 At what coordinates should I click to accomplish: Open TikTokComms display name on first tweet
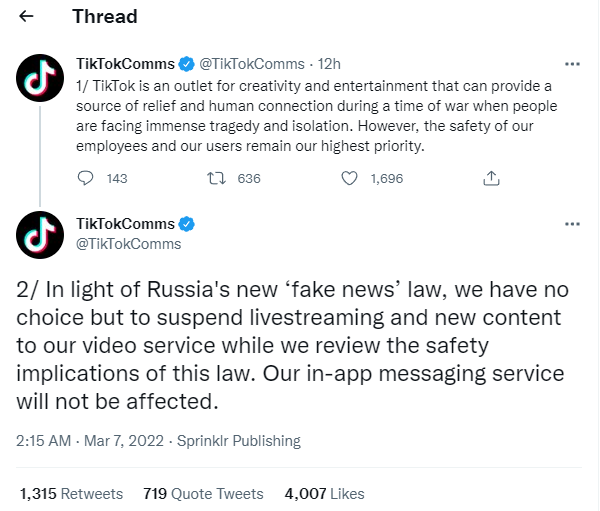pos(125,65)
